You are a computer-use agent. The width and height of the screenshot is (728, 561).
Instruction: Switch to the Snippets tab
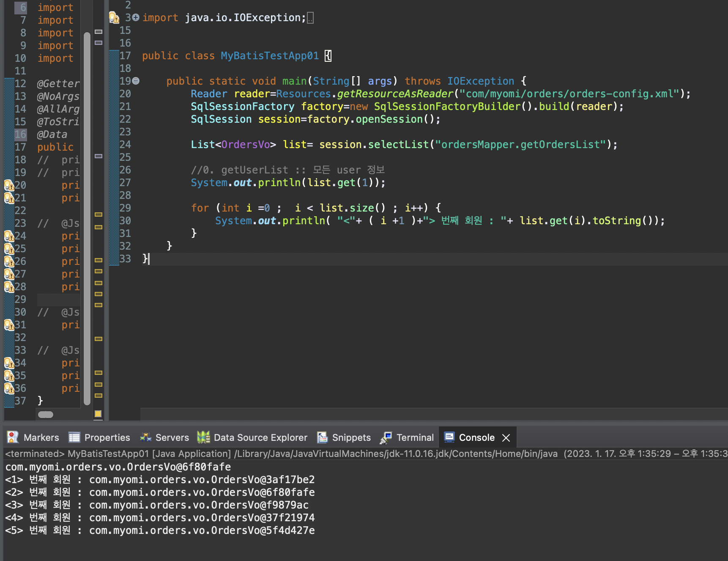click(x=351, y=437)
